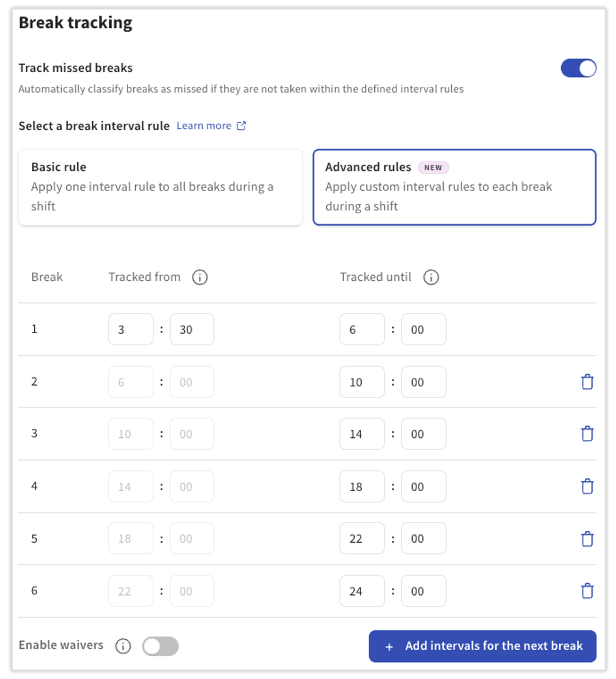
Task: Toggle off Track missed breaks switch
Action: (578, 68)
